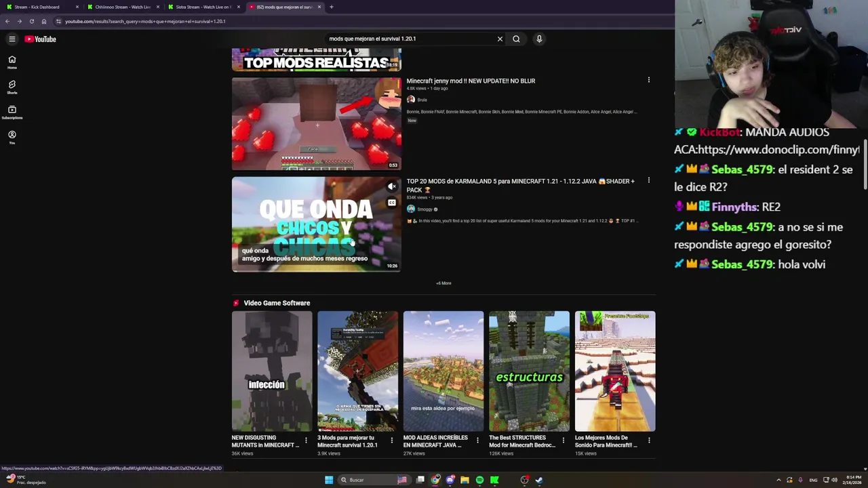The image size is (868, 488).
Task: Switch to Chhiinnoo Stream tab
Action: tap(122, 7)
